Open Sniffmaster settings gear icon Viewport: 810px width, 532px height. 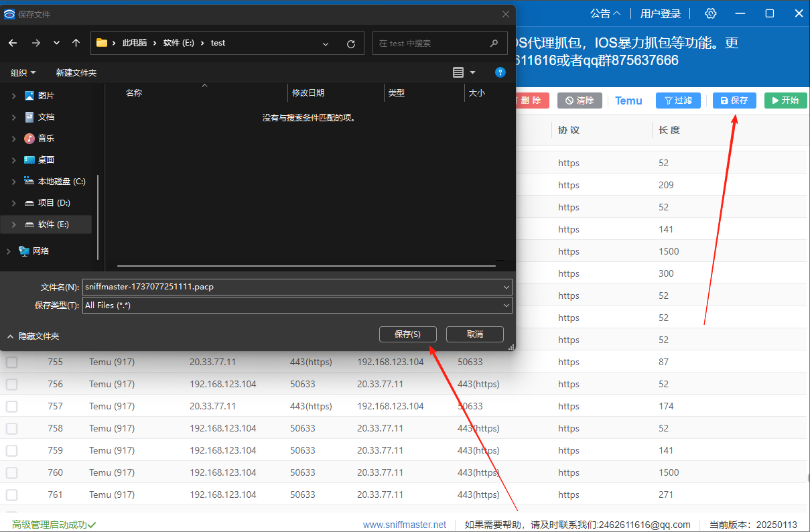pos(711,13)
